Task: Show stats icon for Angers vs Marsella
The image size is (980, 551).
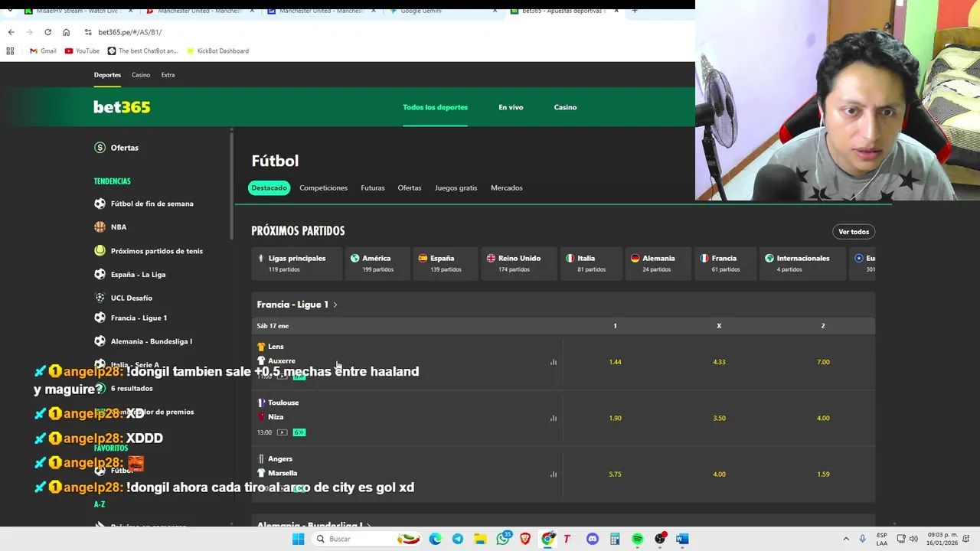Action: [554, 474]
